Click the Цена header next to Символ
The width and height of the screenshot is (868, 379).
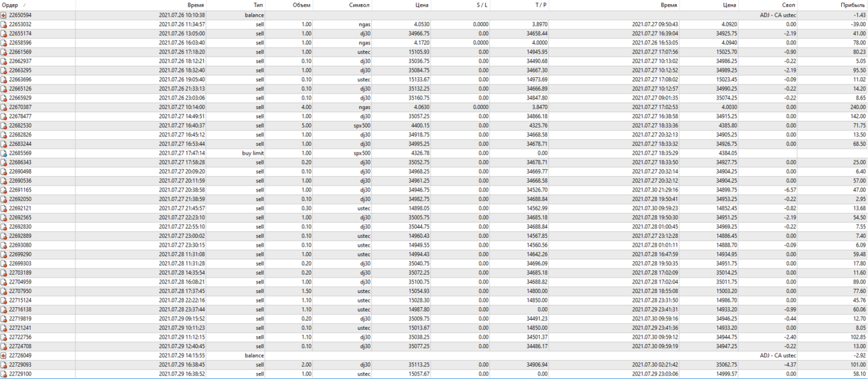tap(422, 5)
